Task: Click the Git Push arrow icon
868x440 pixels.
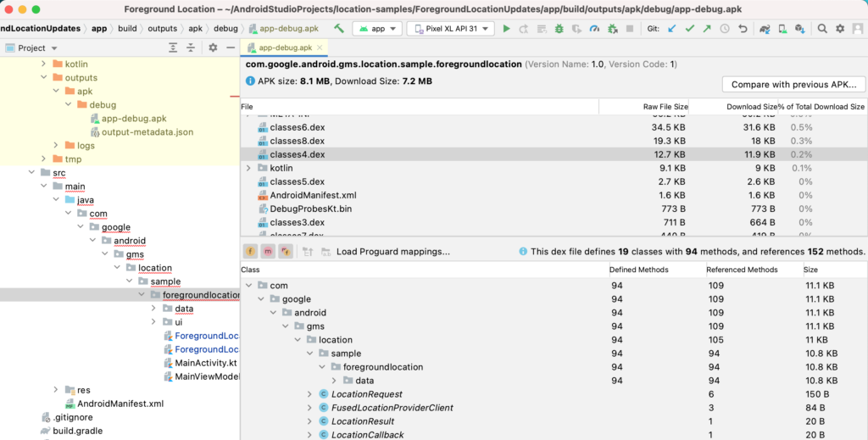Action: click(707, 28)
